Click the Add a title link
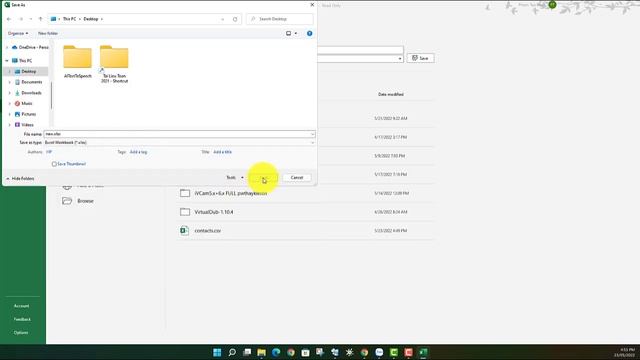 pyautogui.click(x=222, y=152)
